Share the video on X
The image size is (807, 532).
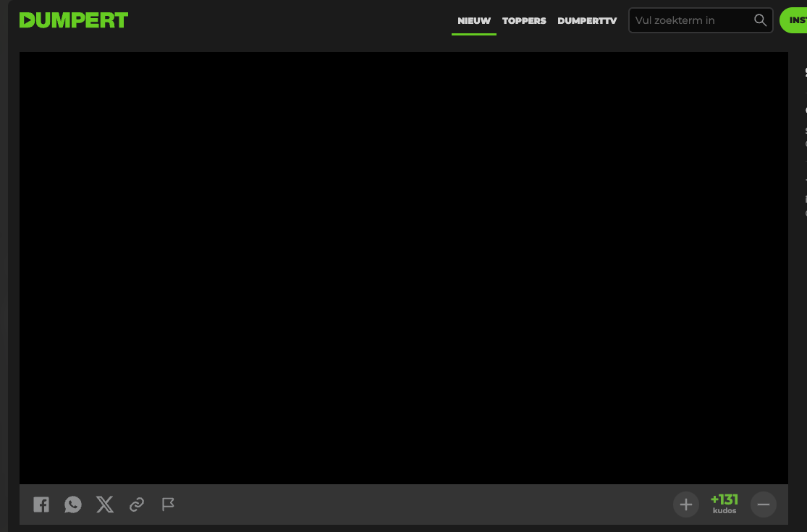pyautogui.click(x=104, y=504)
